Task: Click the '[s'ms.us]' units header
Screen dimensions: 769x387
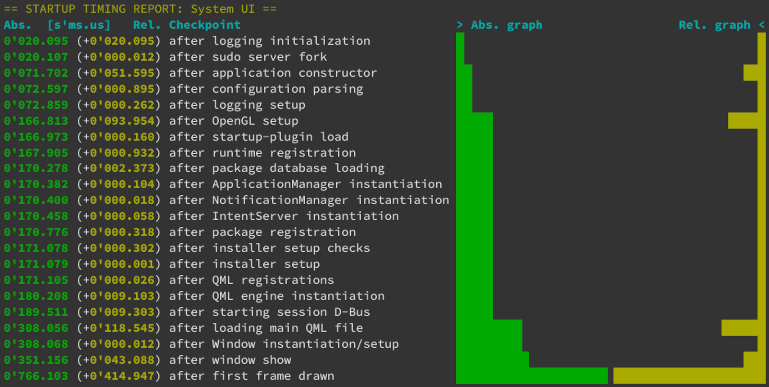Action: (x=79, y=25)
